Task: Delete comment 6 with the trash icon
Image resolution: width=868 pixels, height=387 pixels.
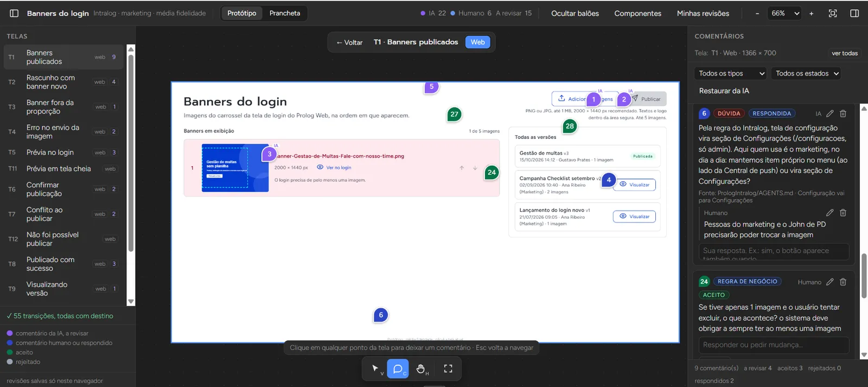Action: pyautogui.click(x=843, y=113)
